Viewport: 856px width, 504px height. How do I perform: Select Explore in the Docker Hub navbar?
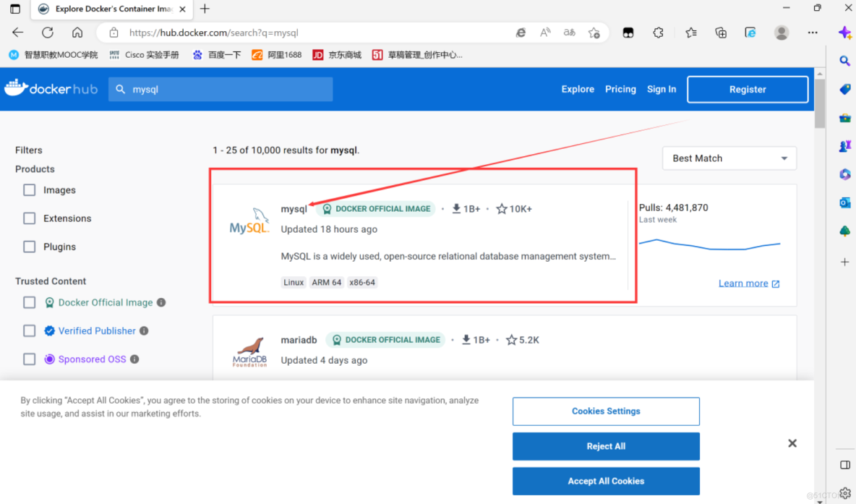(577, 89)
